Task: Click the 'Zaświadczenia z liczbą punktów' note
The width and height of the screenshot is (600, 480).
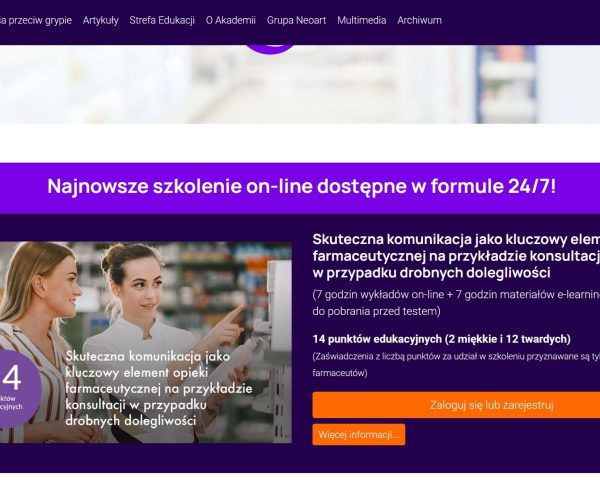Action: (456, 364)
